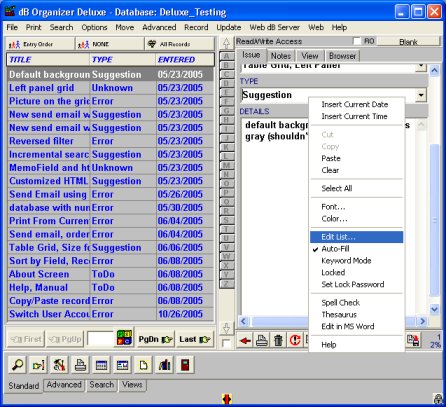
Task: Click the red circular undo icon
Action: 295,340
